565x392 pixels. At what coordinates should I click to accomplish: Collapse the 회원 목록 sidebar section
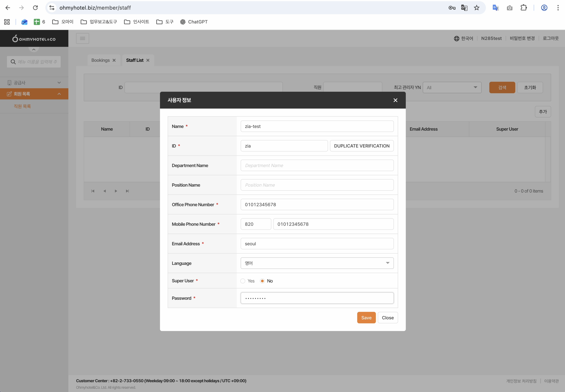pos(59,94)
